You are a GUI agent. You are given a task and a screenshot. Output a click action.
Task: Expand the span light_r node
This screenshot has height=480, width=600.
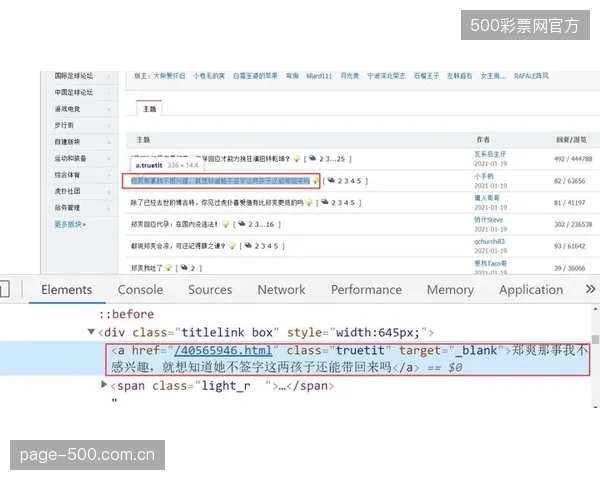point(104,384)
